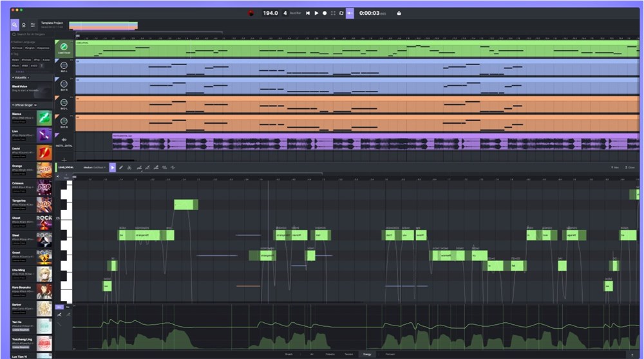Click the speaker icon beside piano keyboard header
644x359 pixels.
point(58,177)
